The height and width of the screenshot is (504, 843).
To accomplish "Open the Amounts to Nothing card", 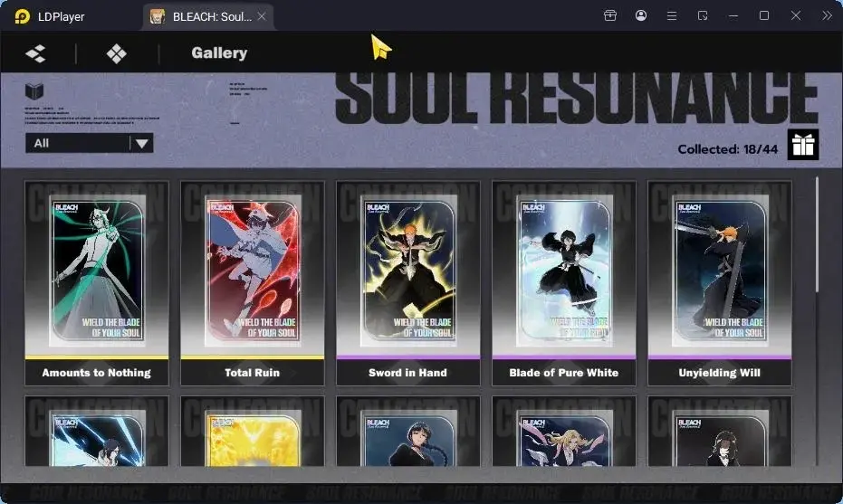I will (x=97, y=283).
